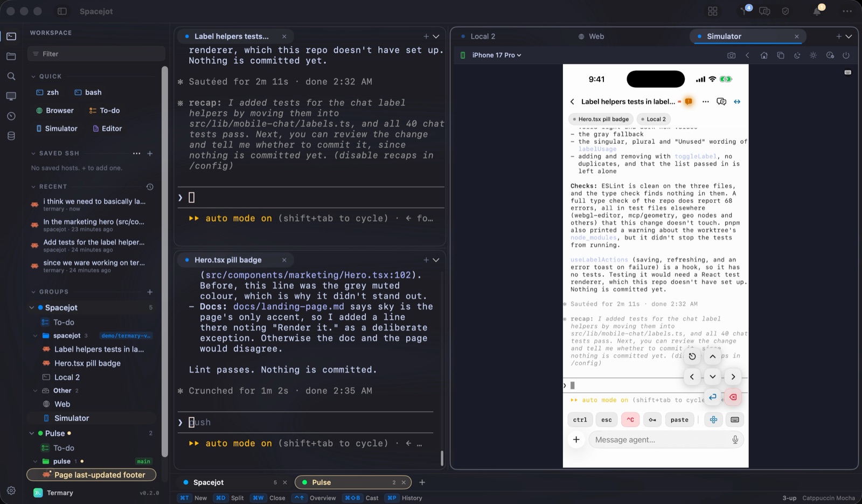The height and width of the screenshot is (504, 862).
Task: Click the phone app's back chevron in header
Action: point(572,102)
